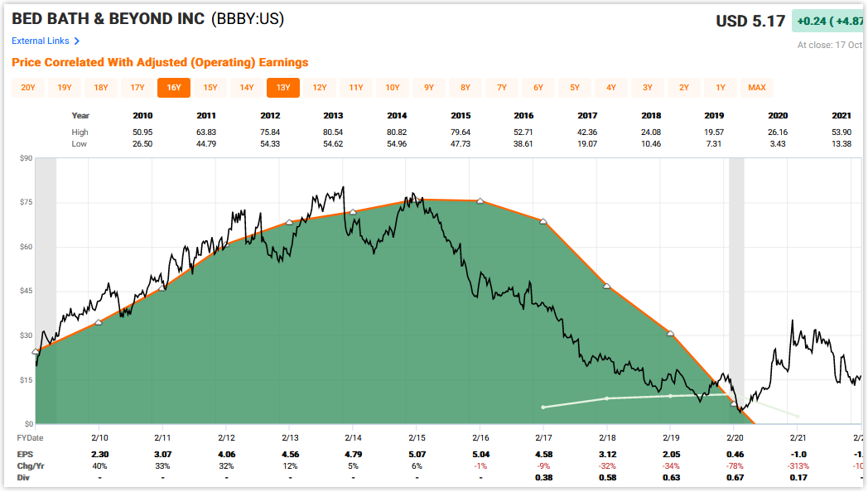
Task: Choose the highlighted 13Y range button
Action: point(283,88)
